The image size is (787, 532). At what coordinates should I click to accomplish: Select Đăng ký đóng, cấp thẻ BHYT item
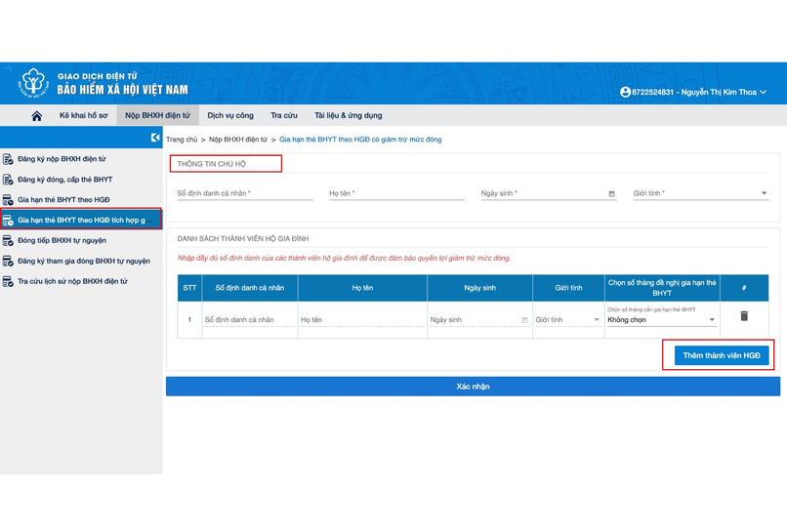(x=81, y=180)
